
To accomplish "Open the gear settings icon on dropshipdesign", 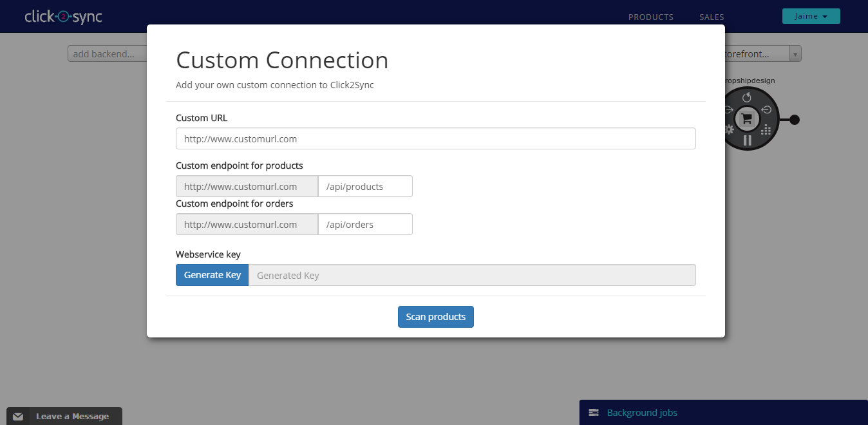I will pos(730,129).
